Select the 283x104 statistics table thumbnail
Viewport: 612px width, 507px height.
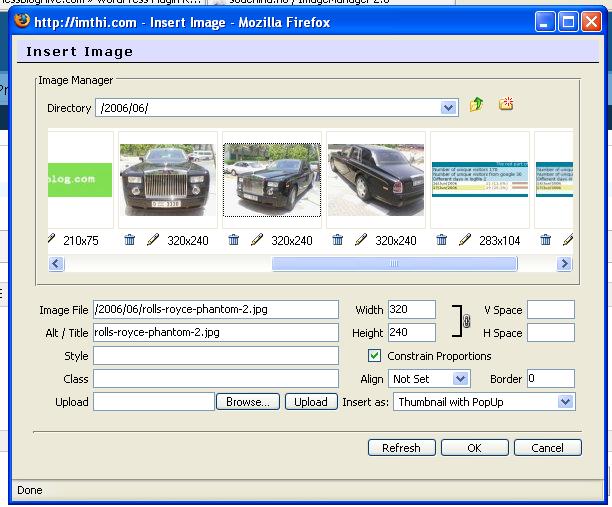coord(480,180)
